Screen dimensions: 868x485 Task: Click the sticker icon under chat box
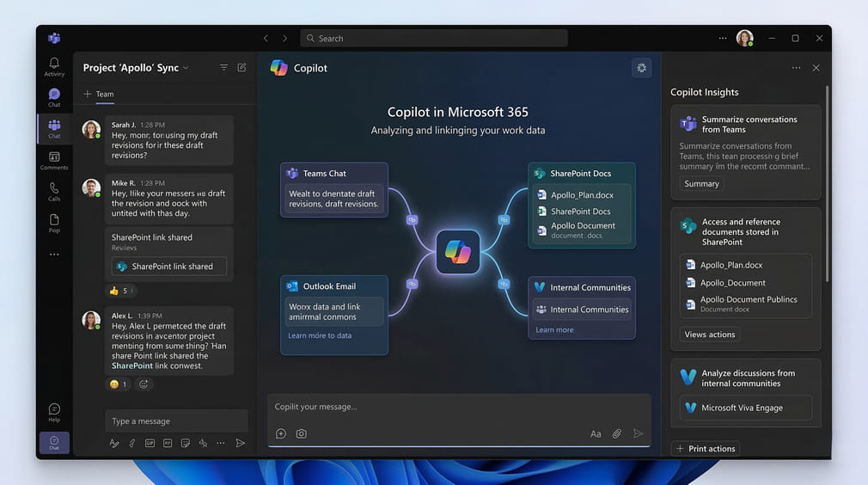tap(186, 443)
